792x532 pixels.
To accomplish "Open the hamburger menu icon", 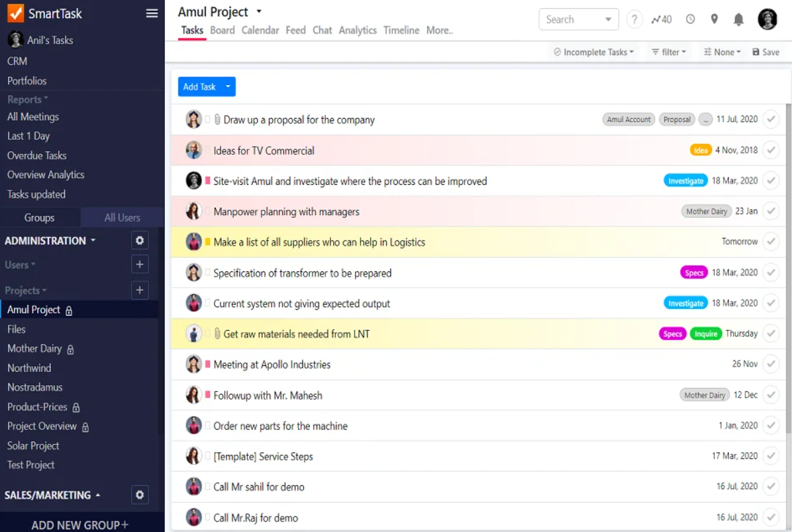I will (x=152, y=13).
